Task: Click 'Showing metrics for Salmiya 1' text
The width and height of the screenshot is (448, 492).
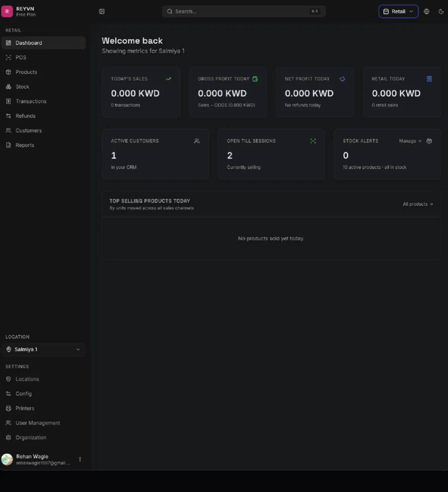Action: (143, 51)
